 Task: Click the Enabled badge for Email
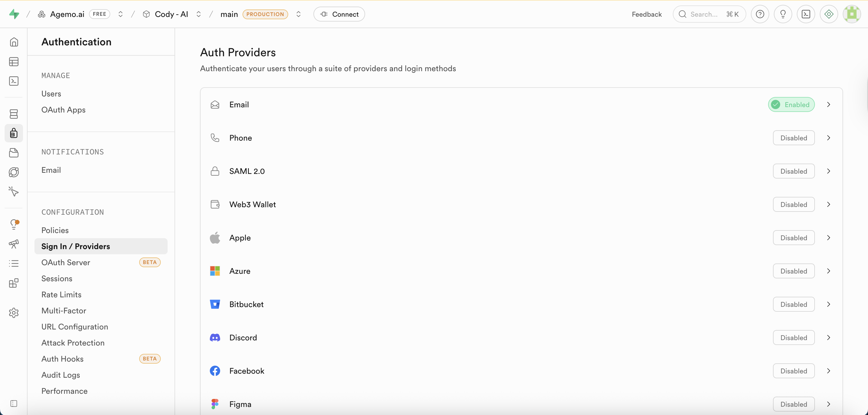pos(791,105)
